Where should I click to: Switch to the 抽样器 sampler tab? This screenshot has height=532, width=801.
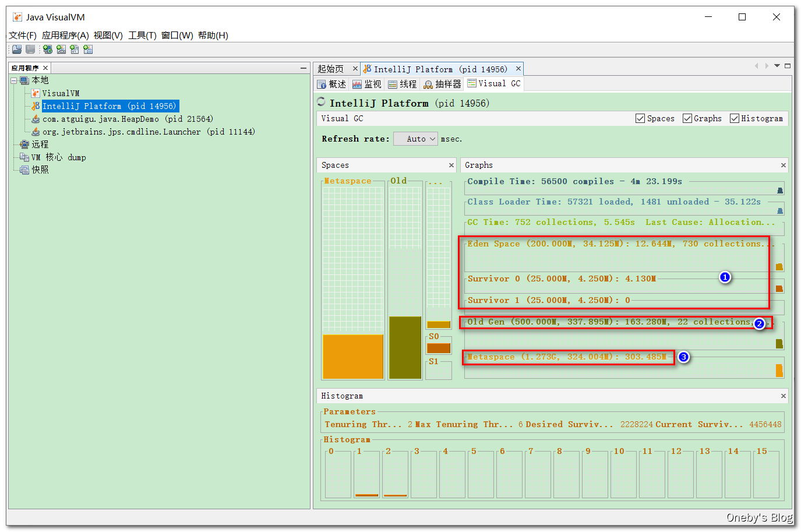(x=442, y=84)
